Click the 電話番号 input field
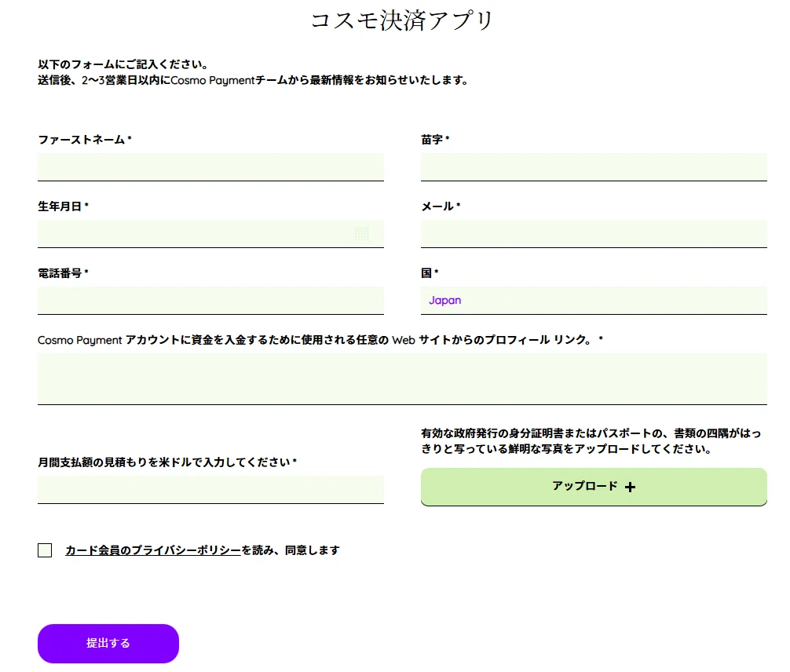The image size is (790, 672). (x=210, y=300)
